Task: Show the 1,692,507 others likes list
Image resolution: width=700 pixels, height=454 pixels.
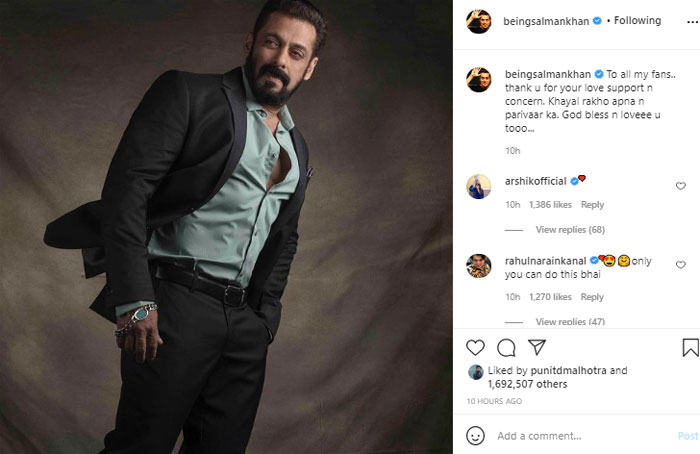Action: (527, 384)
